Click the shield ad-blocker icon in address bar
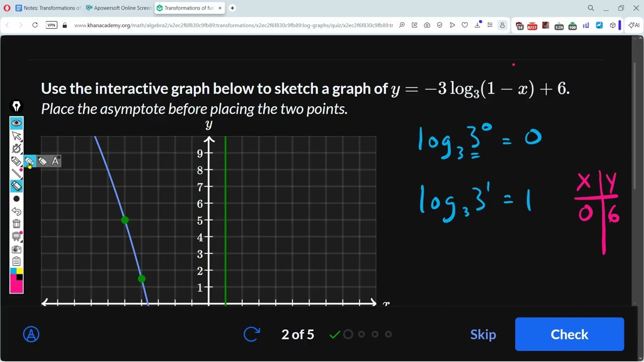The image size is (644, 362). tap(440, 25)
